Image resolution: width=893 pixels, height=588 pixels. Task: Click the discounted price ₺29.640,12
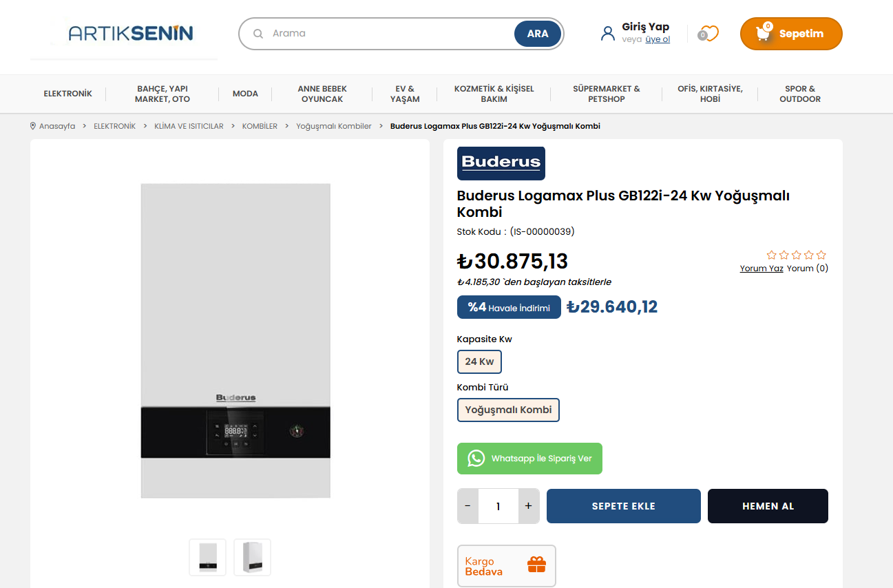pos(612,306)
